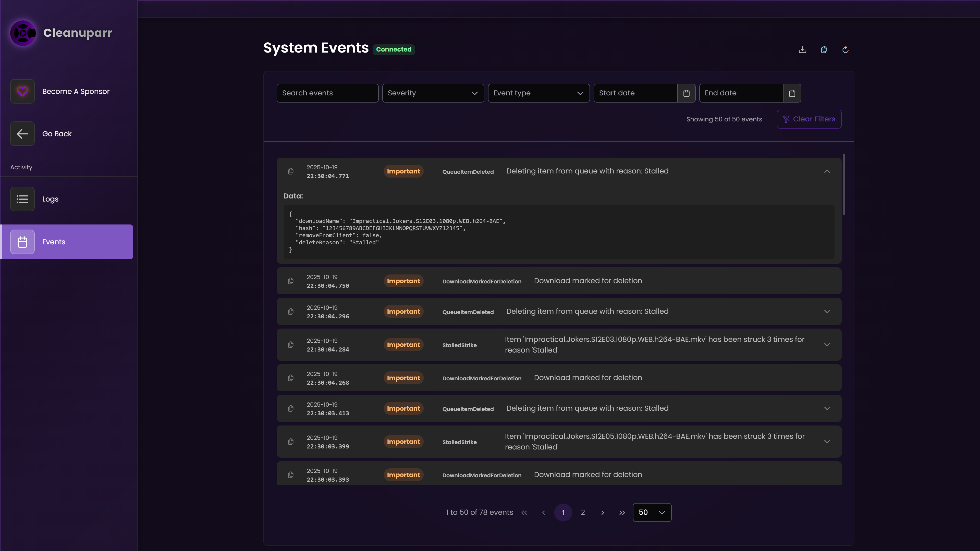
Task: Collapse the expanded 22:30:04.771 event details
Action: tap(827, 171)
